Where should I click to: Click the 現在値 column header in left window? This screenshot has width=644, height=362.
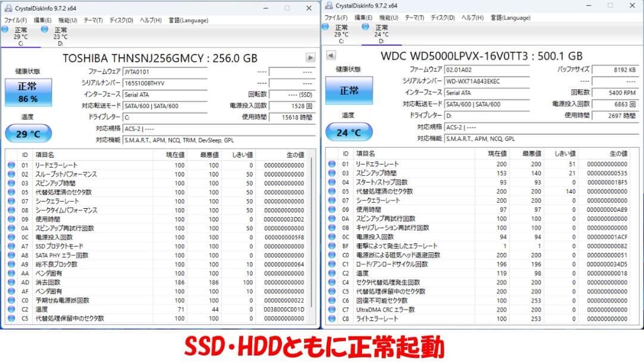point(171,155)
